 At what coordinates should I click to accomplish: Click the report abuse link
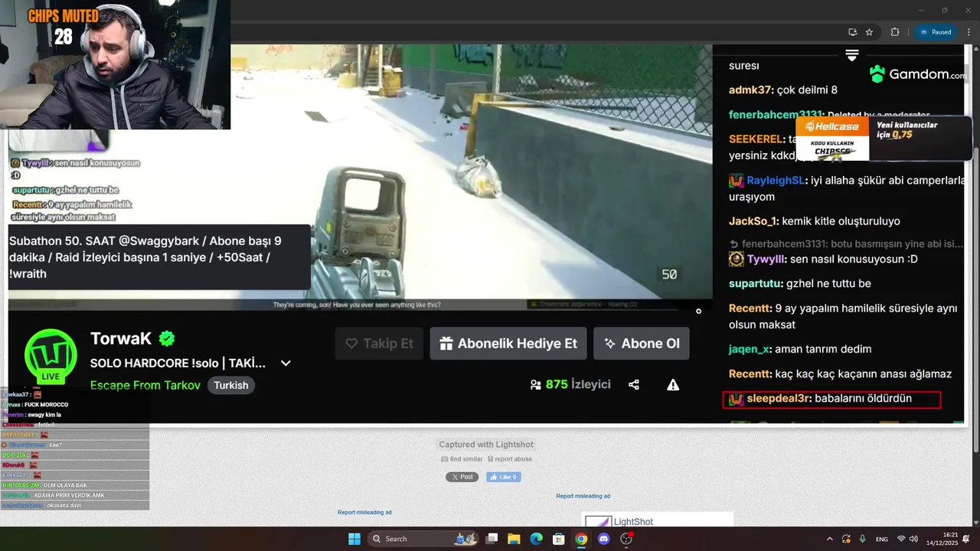pos(510,459)
